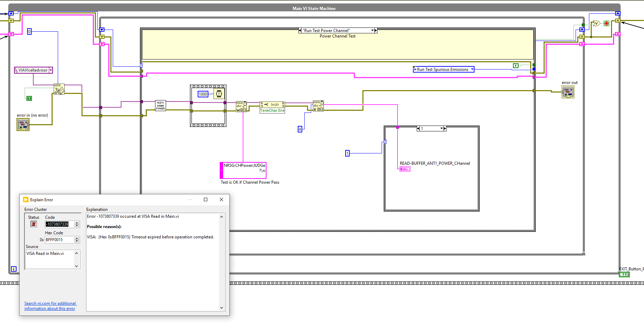644x323 pixels.
Task: Click the outer case selector question-mark terminal
Action: [141, 65]
